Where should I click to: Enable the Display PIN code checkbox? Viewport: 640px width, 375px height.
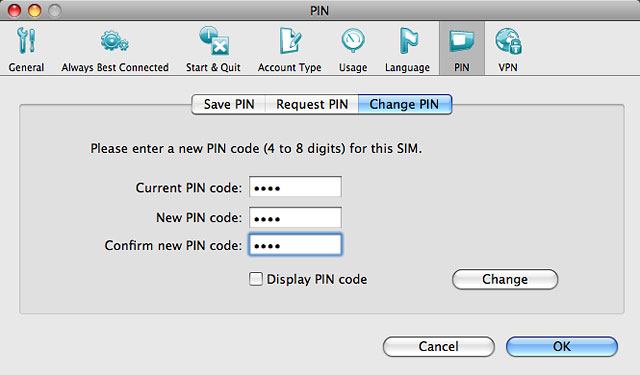click(x=256, y=279)
